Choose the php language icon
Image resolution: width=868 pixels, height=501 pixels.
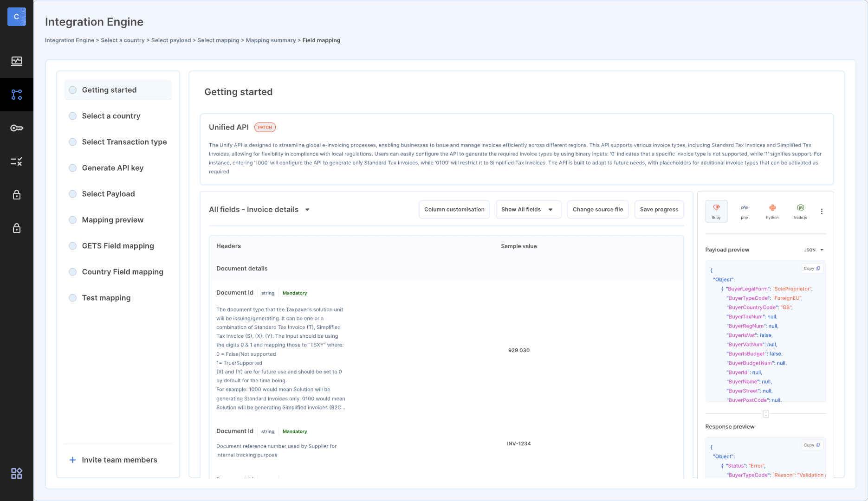click(x=745, y=211)
